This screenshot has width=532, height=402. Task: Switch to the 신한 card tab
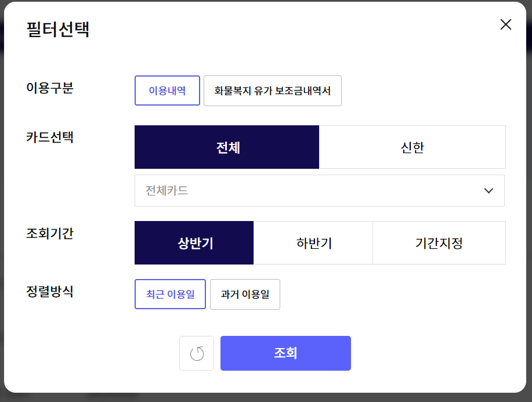(x=412, y=147)
